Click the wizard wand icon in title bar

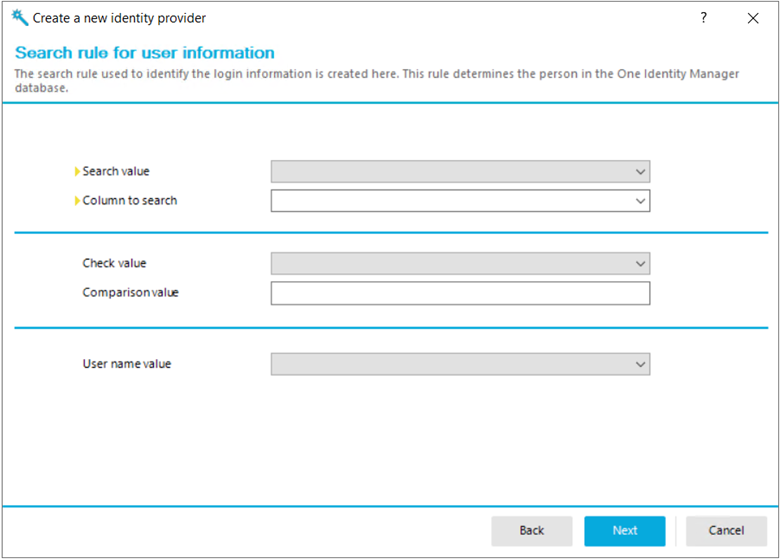(x=20, y=17)
